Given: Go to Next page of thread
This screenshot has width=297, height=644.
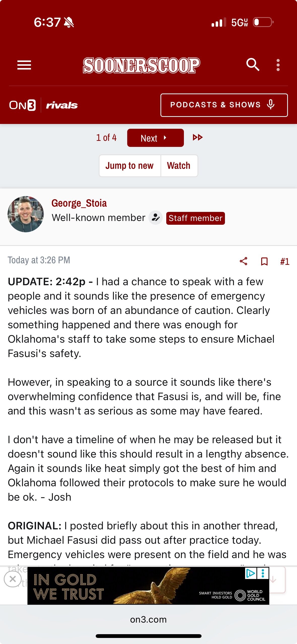Looking at the screenshot, I should (155, 138).
